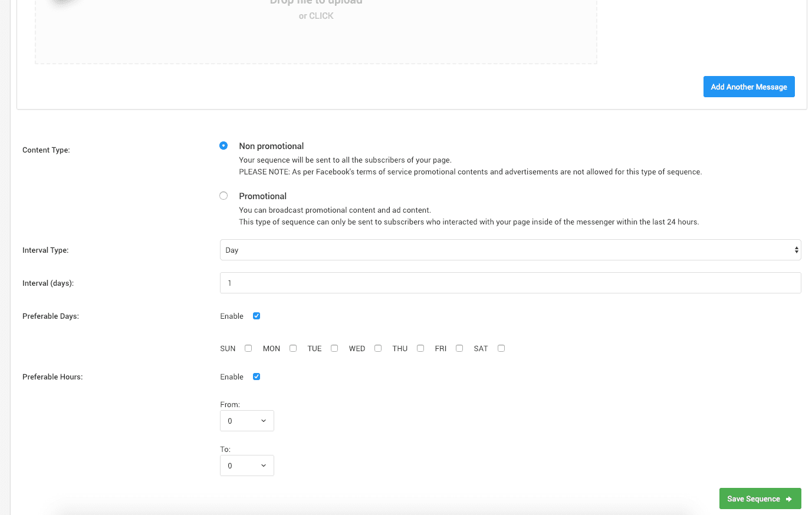Click the Preferable Hours label
The width and height of the screenshot is (812, 515).
click(x=52, y=377)
